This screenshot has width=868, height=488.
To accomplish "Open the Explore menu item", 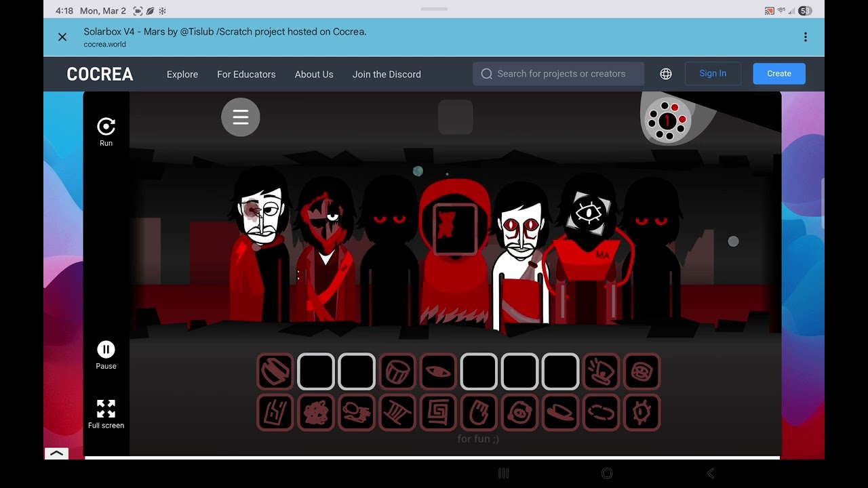I will tap(182, 74).
